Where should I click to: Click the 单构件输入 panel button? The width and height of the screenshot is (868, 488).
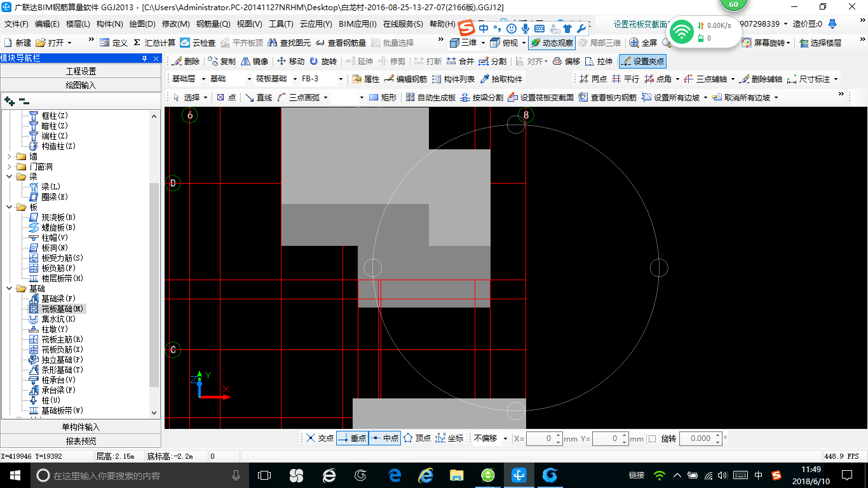pos(81,427)
